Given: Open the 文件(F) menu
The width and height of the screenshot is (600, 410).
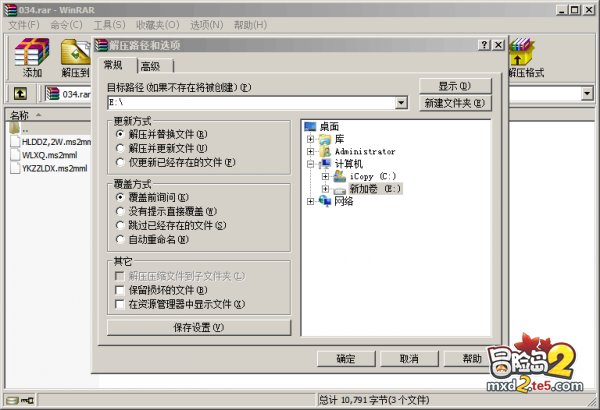Looking at the screenshot, I should pyautogui.click(x=24, y=25).
